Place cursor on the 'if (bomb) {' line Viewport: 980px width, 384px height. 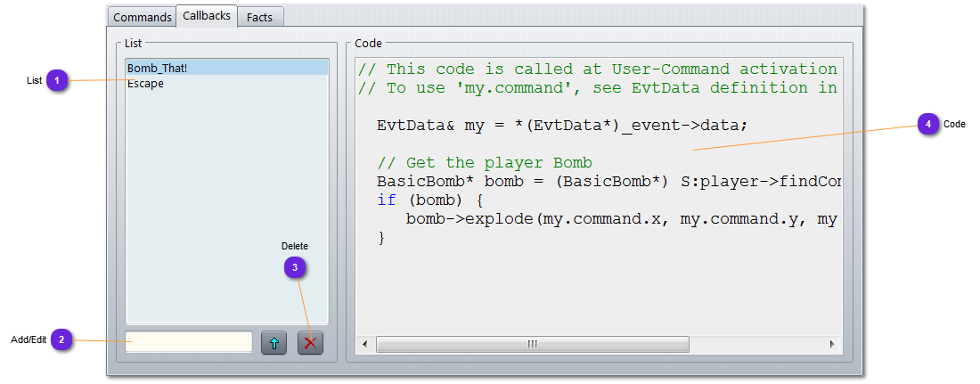pos(429,200)
